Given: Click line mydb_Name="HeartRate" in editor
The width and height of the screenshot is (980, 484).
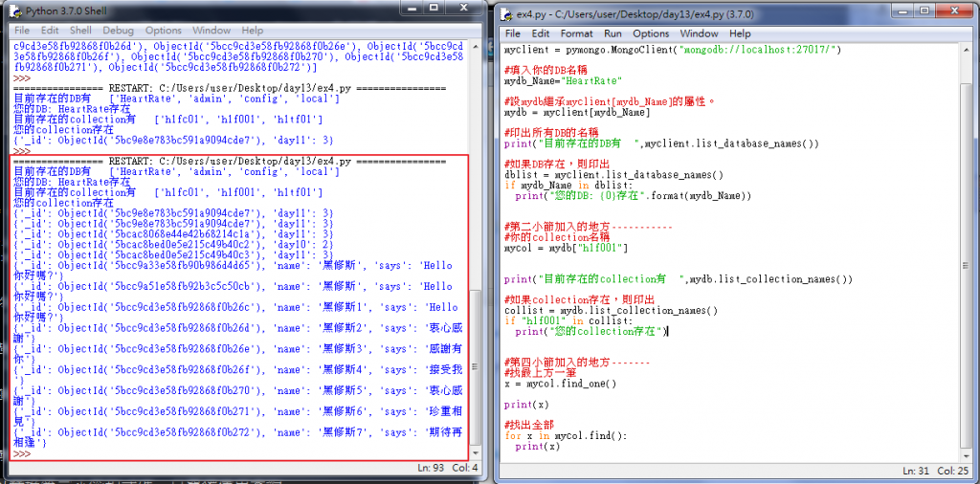Looking at the screenshot, I should pos(563,80).
